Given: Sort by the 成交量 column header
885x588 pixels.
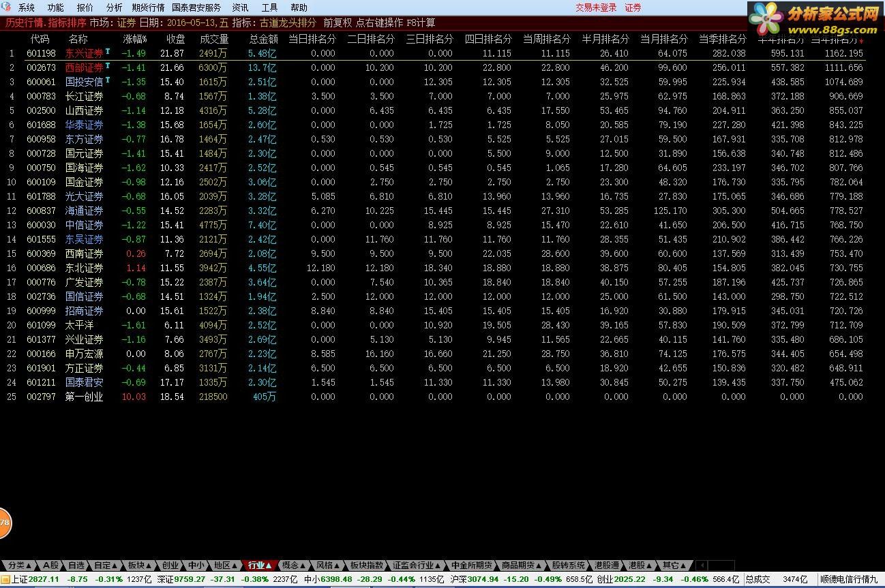Looking at the screenshot, I should tap(214, 39).
